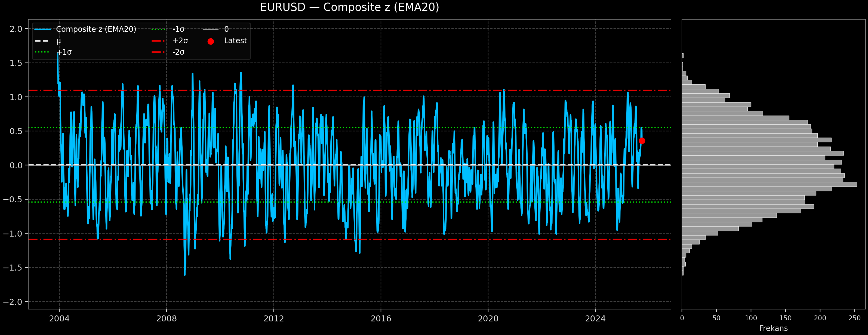Screen dimensions: 868x335
Task: Click the red dot marker in the legend
Action: pos(211,41)
